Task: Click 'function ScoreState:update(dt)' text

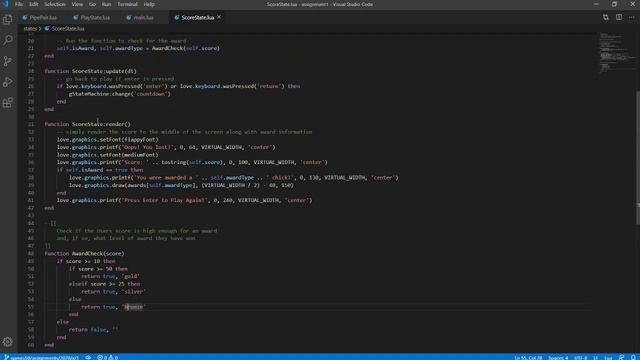Action: point(91,71)
